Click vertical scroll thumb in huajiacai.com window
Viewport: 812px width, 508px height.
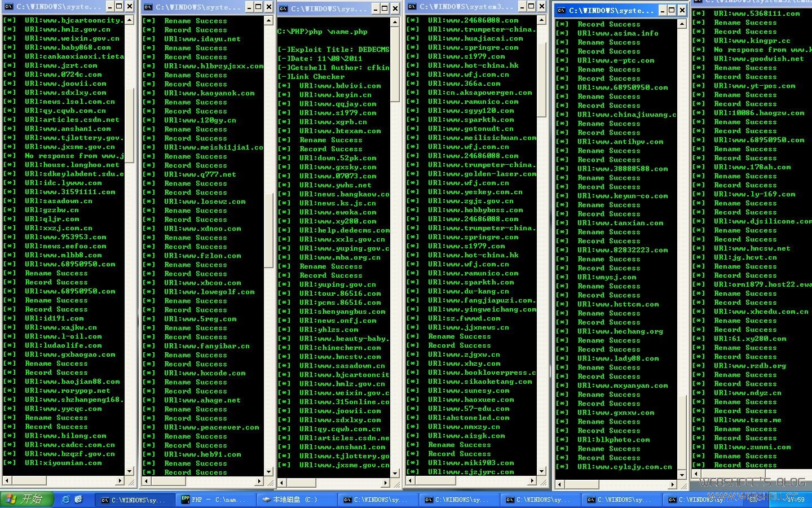coord(541,78)
